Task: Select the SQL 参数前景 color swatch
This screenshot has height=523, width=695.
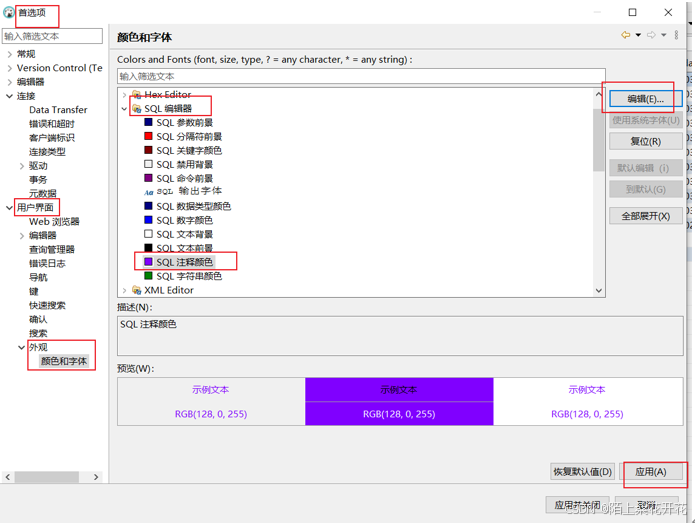Action: coord(148,122)
